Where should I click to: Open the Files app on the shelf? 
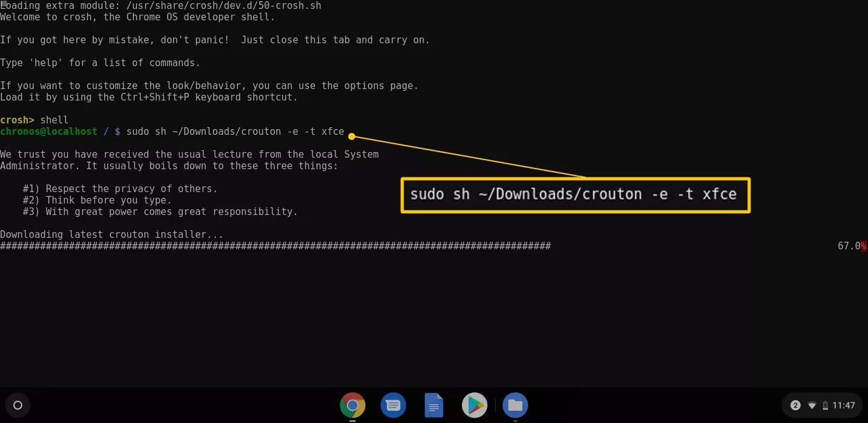515,405
